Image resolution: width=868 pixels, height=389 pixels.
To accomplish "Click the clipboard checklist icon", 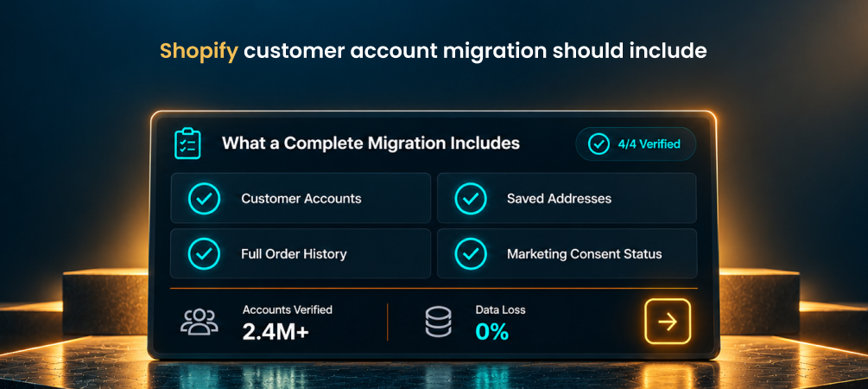I will pos(187,143).
